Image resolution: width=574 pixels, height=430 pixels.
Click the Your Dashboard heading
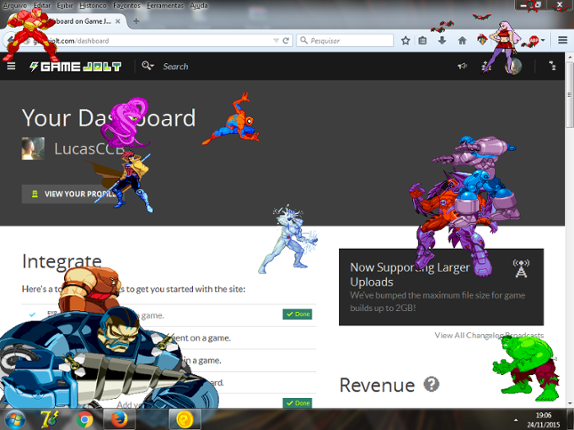[x=109, y=118]
